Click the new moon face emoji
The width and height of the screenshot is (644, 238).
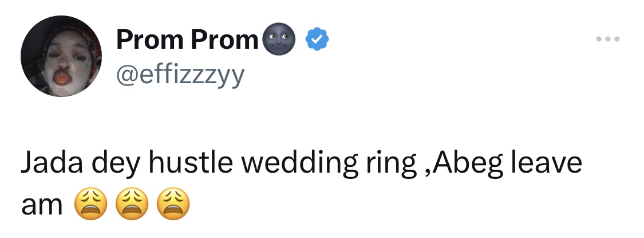(x=279, y=40)
